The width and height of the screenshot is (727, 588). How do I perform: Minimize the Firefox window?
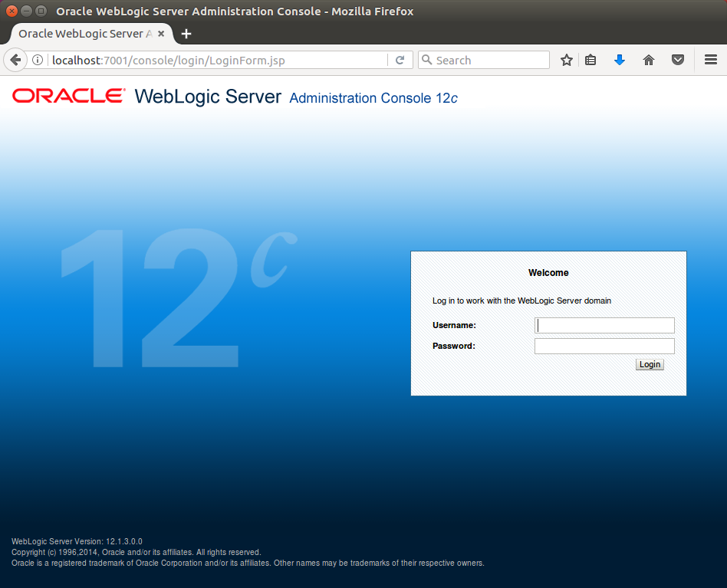tap(27, 11)
